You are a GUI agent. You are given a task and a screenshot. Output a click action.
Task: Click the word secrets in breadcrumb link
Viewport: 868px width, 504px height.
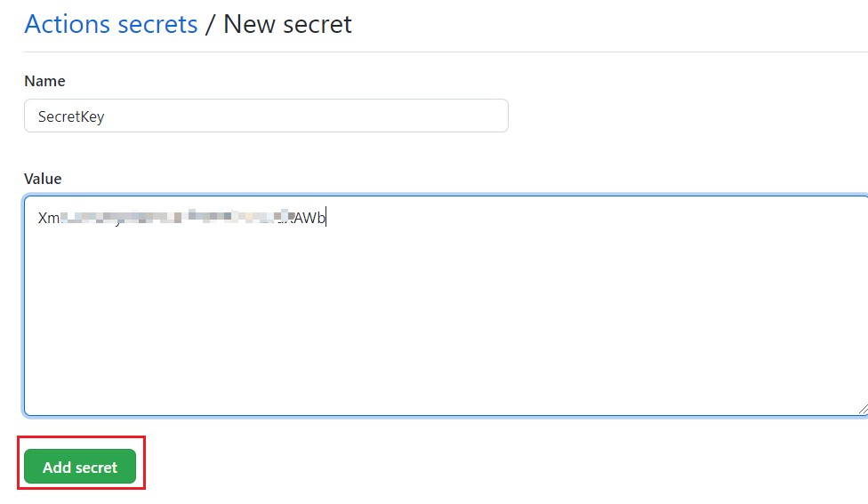pos(157,24)
